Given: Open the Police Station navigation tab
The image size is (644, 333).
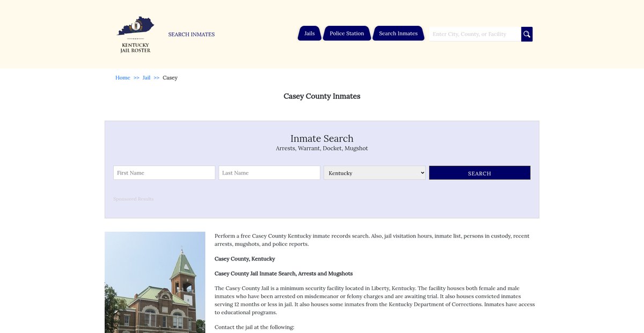Looking at the screenshot, I should (347, 33).
